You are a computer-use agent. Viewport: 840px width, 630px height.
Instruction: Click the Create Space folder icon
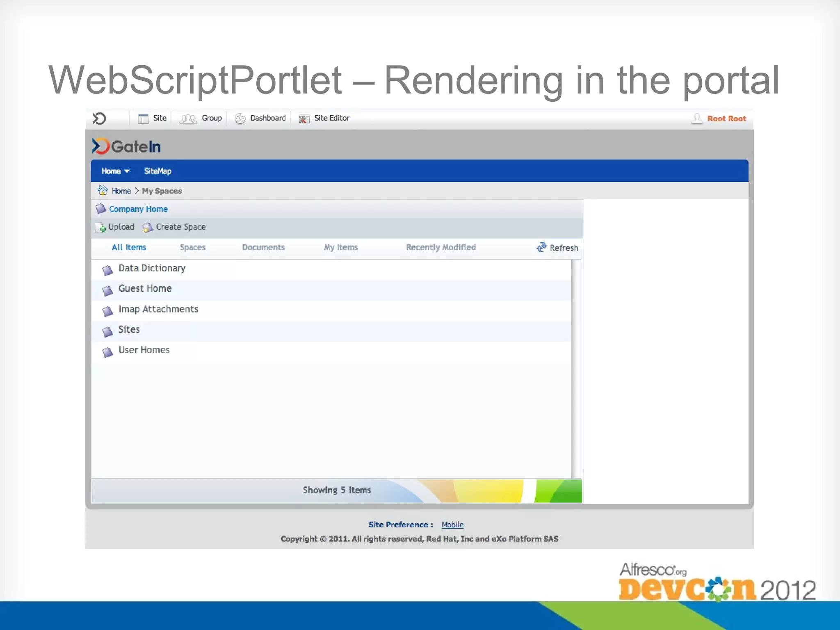coord(148,227)
